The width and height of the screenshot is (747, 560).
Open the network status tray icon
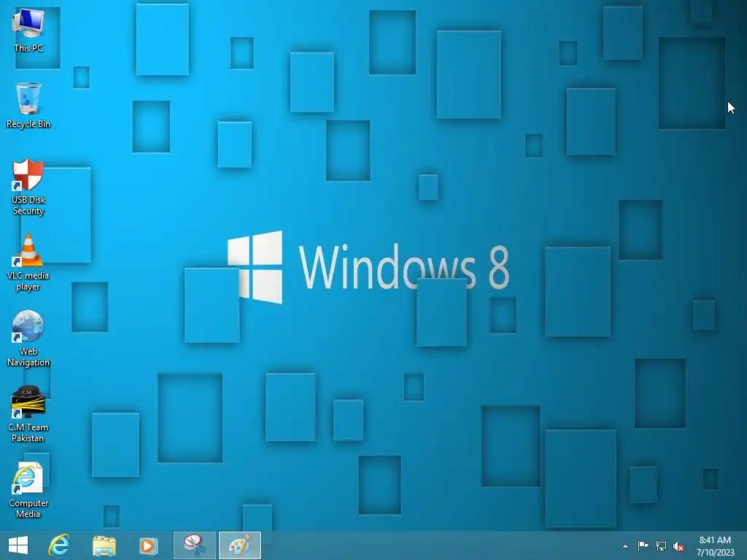point(660,545)
